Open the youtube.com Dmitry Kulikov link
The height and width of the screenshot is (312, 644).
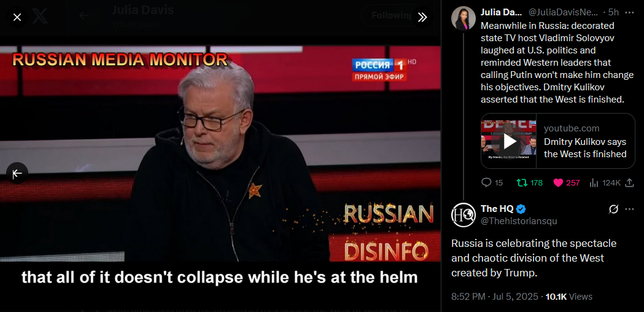585,141
